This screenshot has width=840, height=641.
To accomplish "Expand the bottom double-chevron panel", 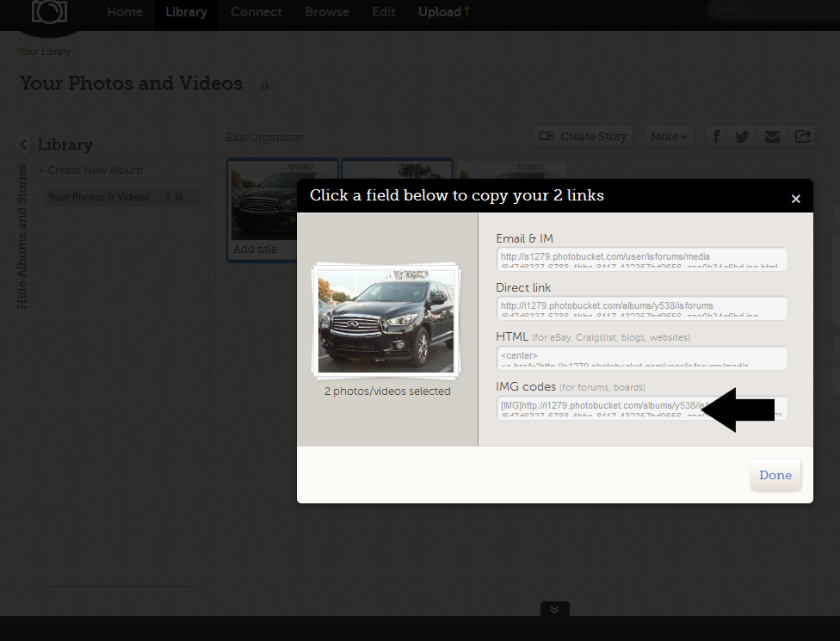I will click(x=554, y=609).
